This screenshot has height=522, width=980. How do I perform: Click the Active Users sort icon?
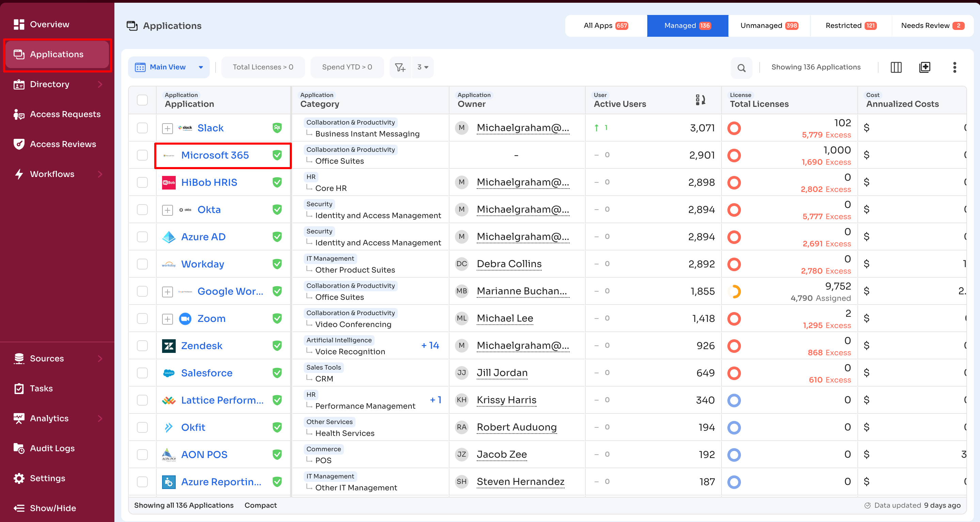tap(700, 100)
